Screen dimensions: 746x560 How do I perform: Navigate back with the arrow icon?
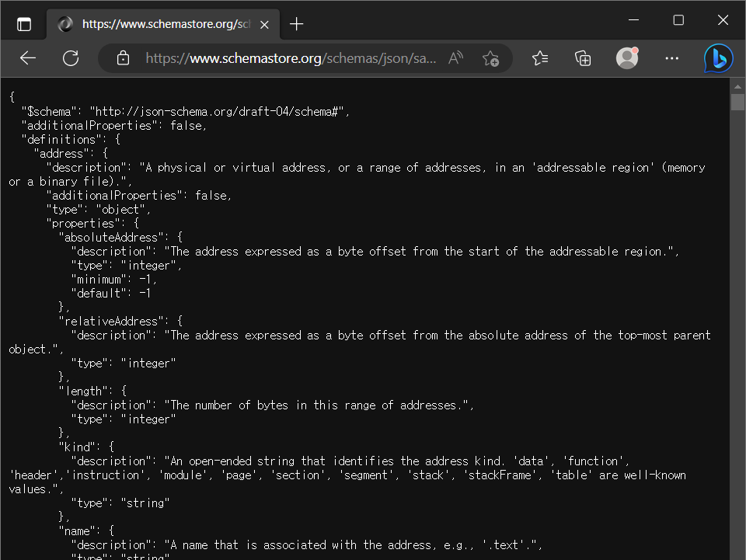[x=29, y=58]
